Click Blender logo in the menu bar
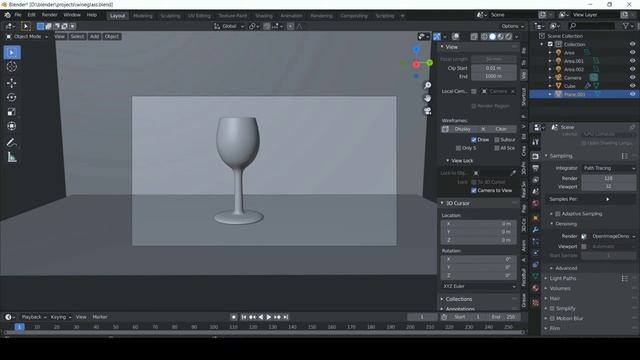 pyautogui.click(x=7, y=15)
